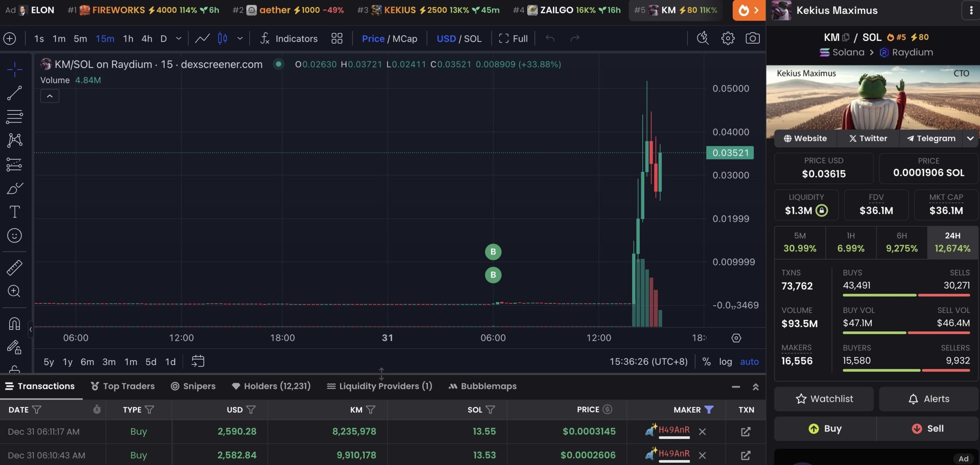Filter transactions by SOL amount
The height and width of the screenshot is (465, 980).
[x=490, y=410]
